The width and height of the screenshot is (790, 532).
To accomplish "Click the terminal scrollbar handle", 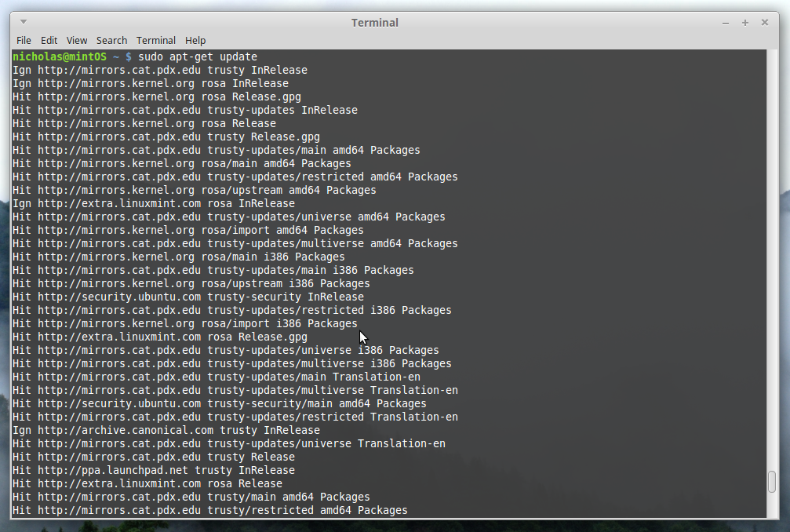I will point(772,482).
